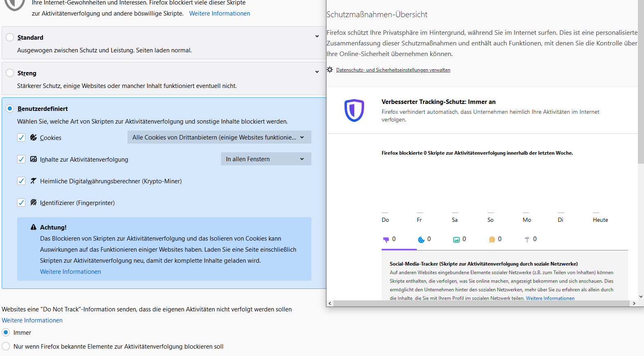
Task: Click the Inhalte zur Aktivitätenverfolgung icon
Action: tap(34, 159)
